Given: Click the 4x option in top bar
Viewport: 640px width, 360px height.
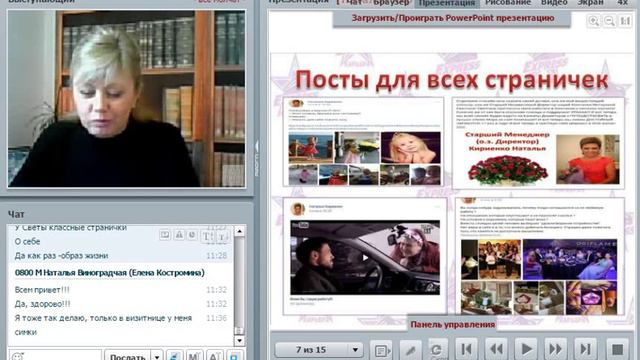Looking at the screenshot, I should pyautogui.click(x=622, y=2).
